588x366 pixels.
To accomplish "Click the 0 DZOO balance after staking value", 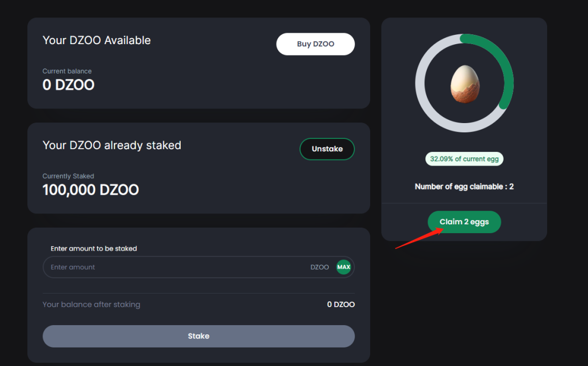I will click(x=341, y=304).
